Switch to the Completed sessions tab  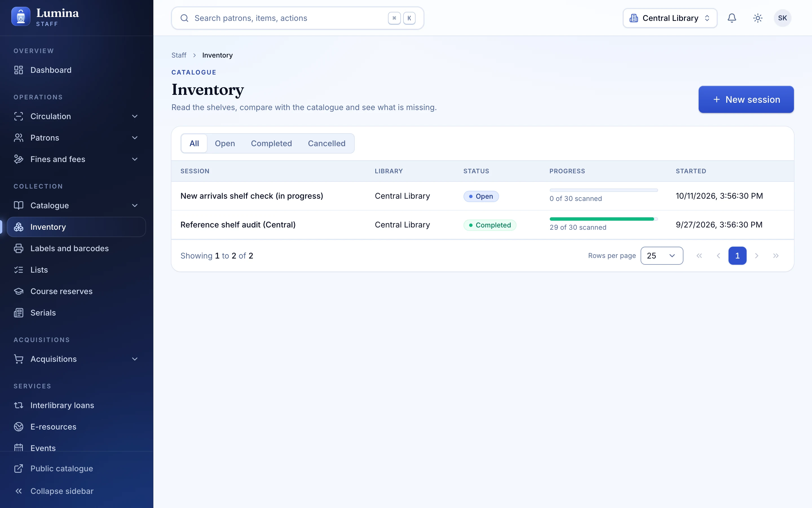coord(271,143)
